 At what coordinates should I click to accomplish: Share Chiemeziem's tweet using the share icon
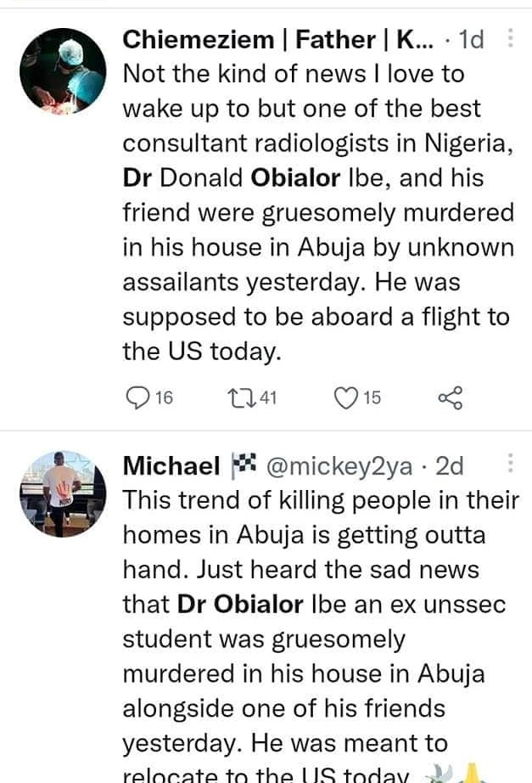pos(450,397)
